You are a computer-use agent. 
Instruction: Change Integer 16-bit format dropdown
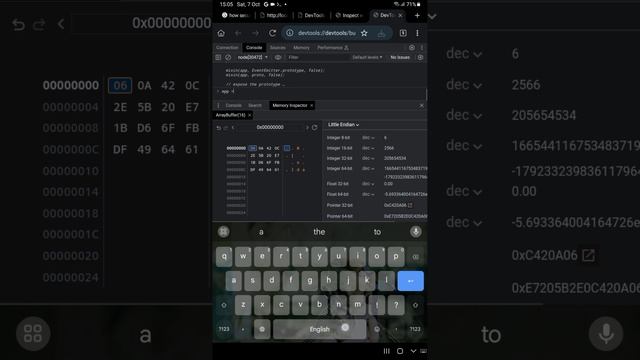[368, 148]
